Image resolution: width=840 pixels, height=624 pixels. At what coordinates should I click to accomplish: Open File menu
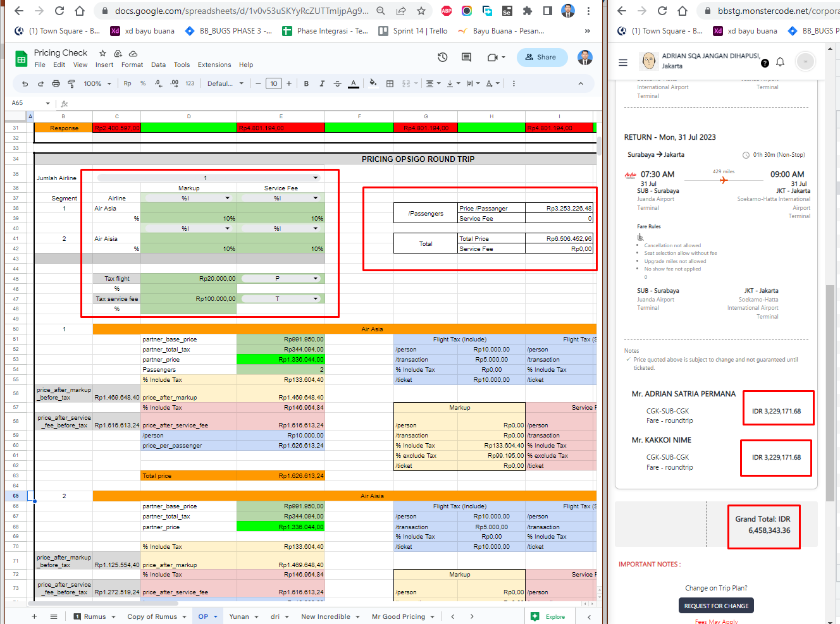tap(40, 64)
